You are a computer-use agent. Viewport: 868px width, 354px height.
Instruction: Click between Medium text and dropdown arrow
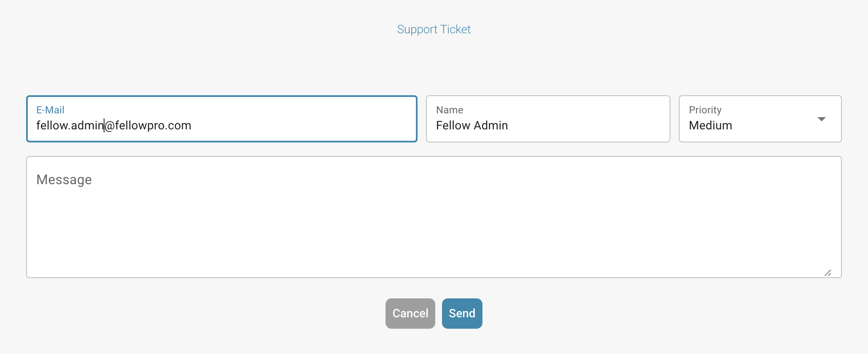[x=775, y=126]
